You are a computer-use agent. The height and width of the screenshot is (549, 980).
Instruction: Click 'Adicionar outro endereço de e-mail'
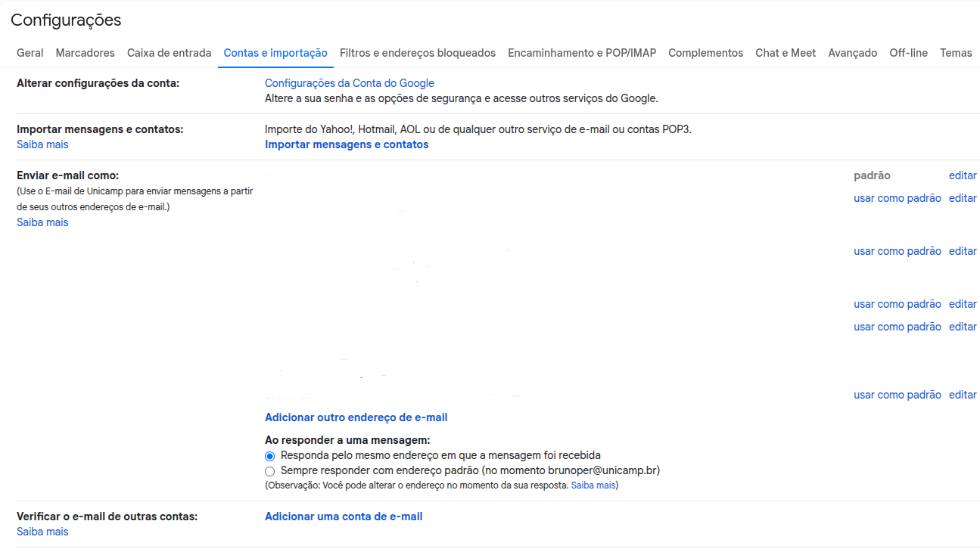pos(356,417)
